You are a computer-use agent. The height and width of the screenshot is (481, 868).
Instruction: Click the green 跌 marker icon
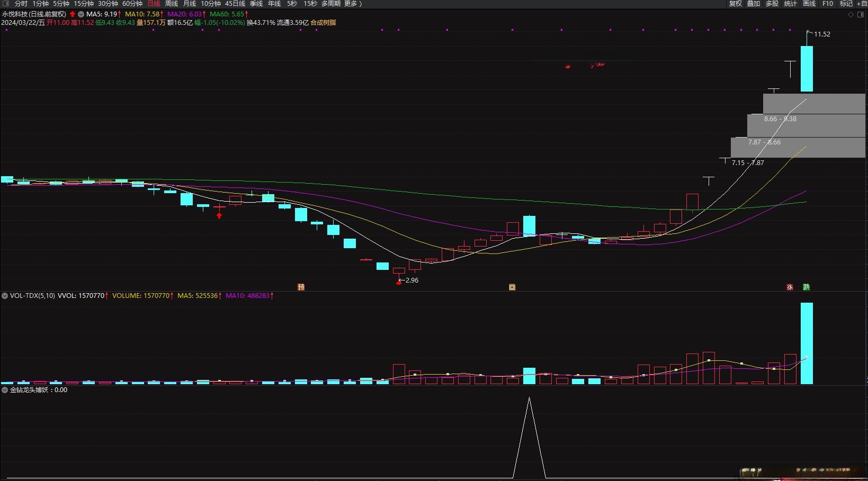tap(806, 287)
